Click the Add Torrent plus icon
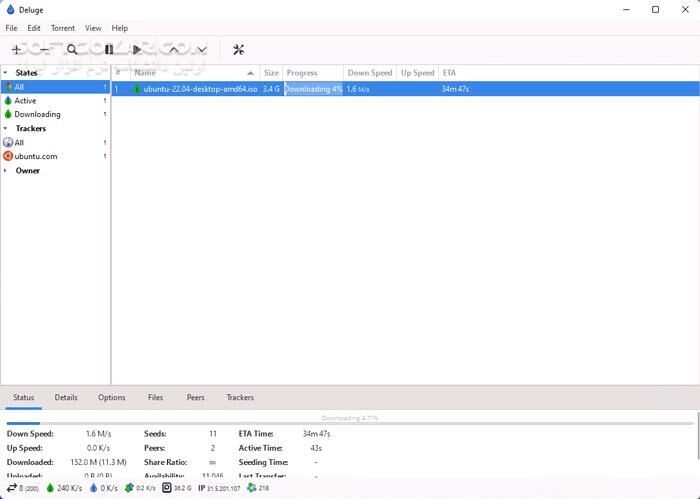 [x=16, y=49]
